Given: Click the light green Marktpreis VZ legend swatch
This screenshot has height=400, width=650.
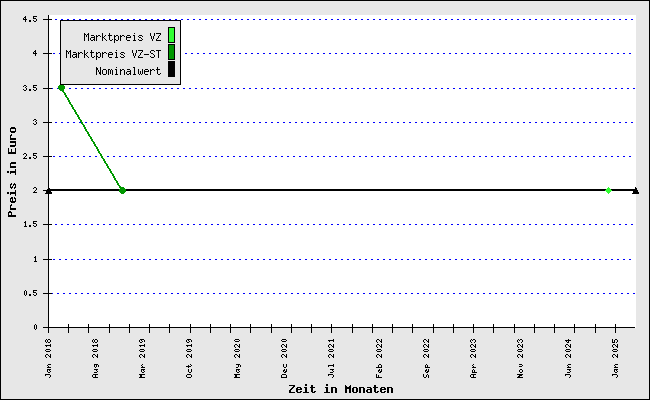Looking at the screenshot, I should pos(171,35).
